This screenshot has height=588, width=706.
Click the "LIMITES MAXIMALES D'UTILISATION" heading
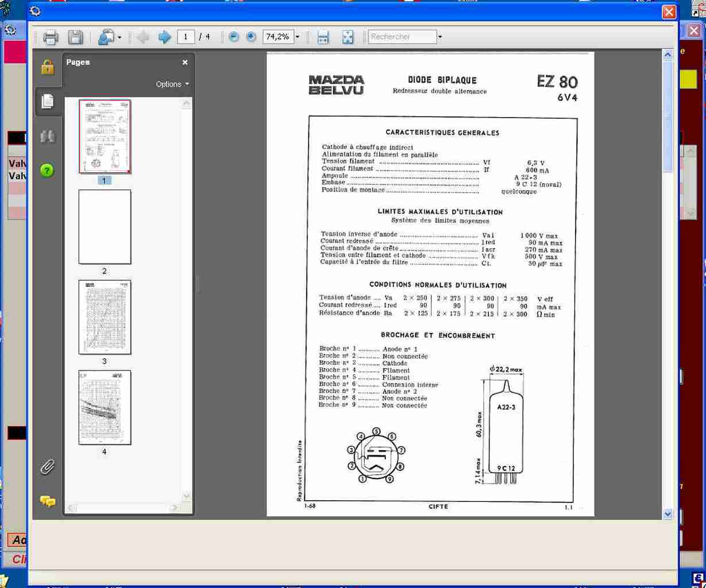pyautogui.click(x=440, y=212)
